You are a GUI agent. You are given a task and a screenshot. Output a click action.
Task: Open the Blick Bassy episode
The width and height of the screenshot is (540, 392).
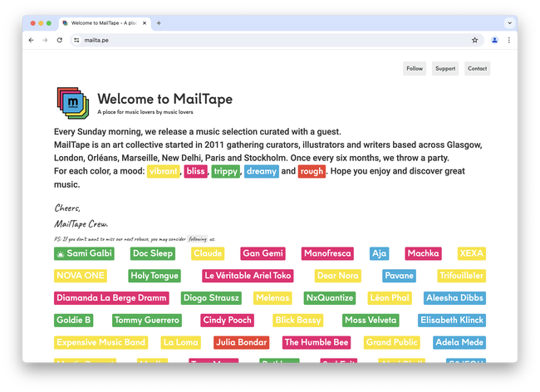[x=298, y=321]
